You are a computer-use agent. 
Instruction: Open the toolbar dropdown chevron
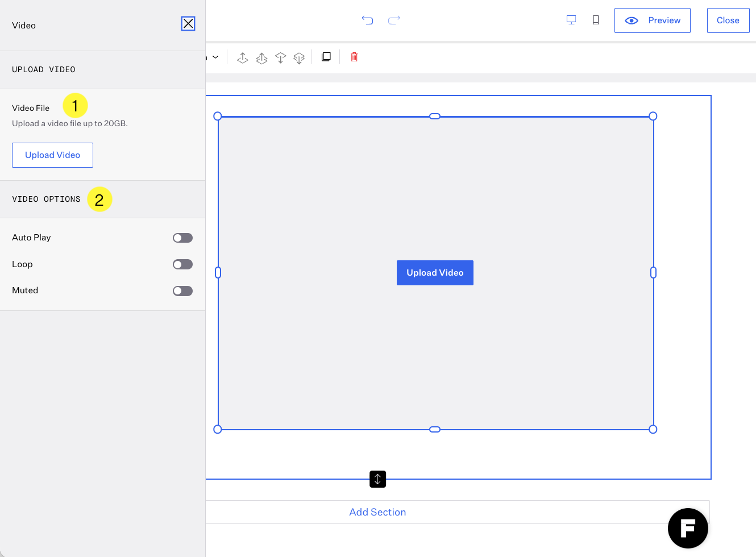point(215,57)
